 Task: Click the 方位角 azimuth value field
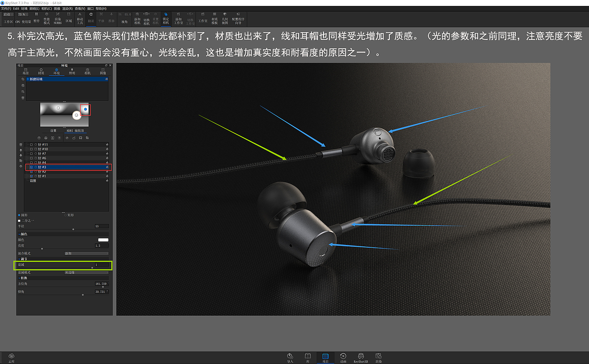coord(102,284)
